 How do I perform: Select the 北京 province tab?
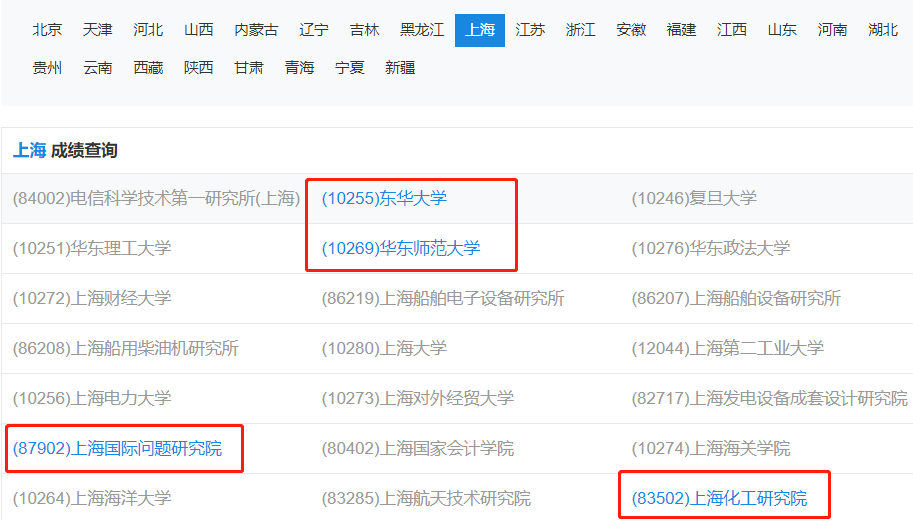click(47, 30)
